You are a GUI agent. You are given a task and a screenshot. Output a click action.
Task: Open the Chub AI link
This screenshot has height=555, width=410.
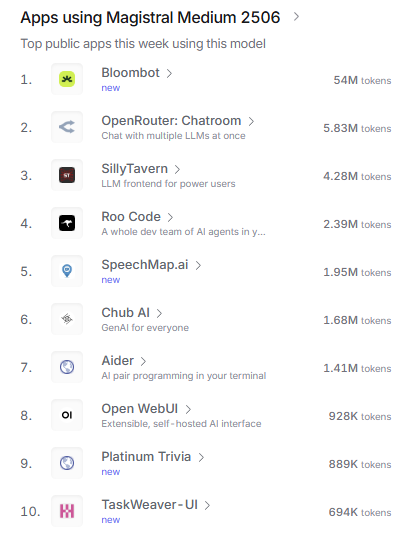(126, 313)
